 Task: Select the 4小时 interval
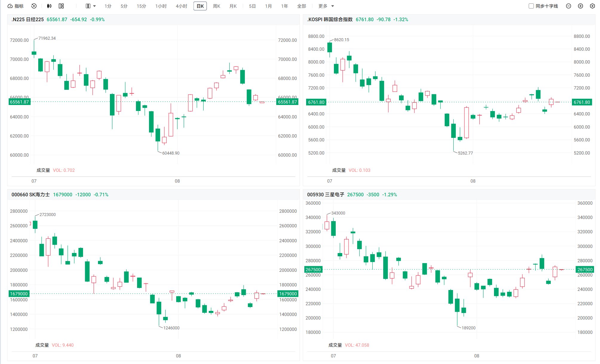[181, 6]
